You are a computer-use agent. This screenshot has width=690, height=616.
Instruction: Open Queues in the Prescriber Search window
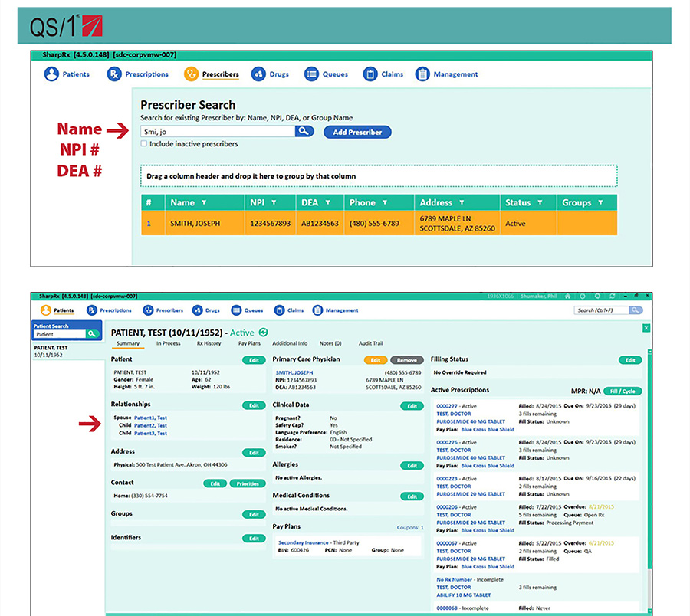(326, 74)
